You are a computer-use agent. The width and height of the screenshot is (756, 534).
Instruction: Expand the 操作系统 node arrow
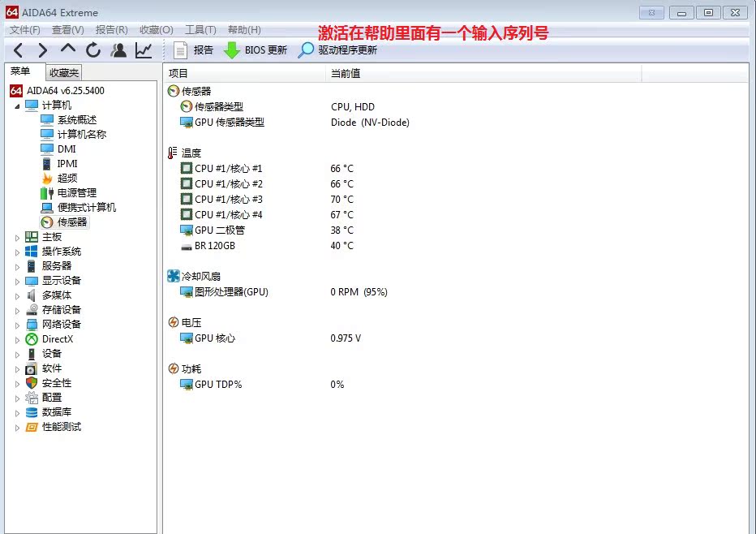point(17,252)
